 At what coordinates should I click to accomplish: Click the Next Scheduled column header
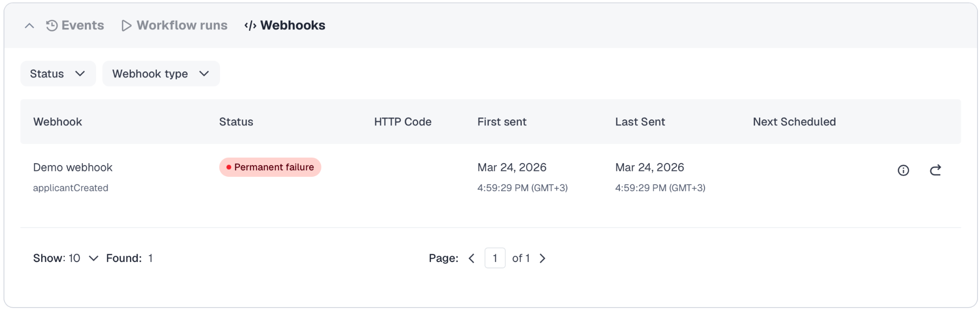click(x=794, y=122)
